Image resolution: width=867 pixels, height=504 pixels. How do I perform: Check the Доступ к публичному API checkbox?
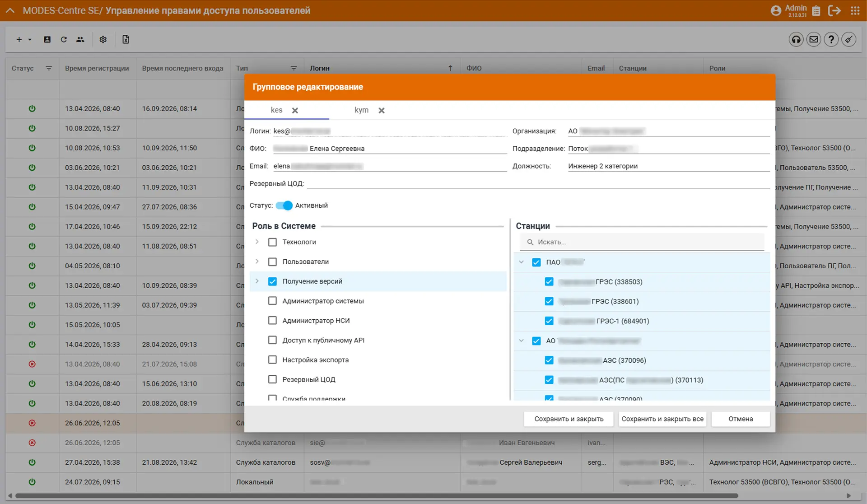click(x=272, y=340)
